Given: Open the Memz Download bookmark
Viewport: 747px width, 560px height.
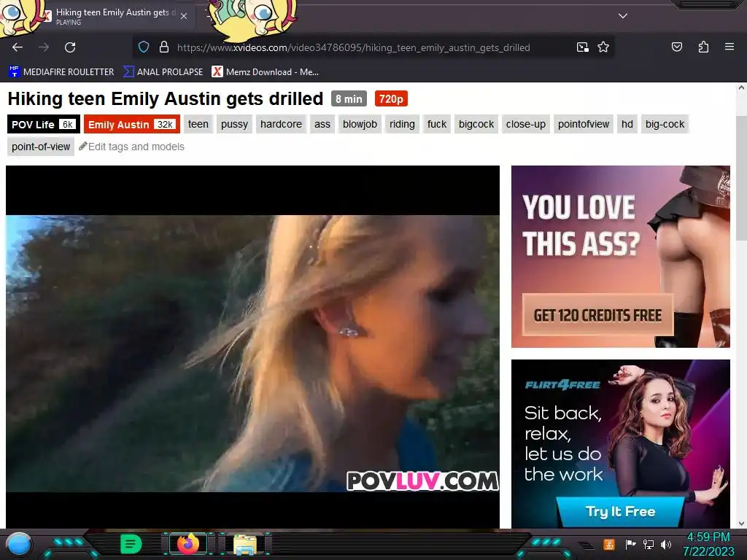Looking at the screenshot, I should tap(265, 72).
